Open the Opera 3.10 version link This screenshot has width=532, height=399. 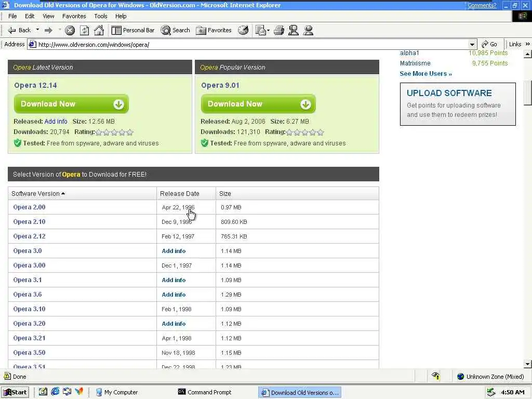click(x=29, y=310)
